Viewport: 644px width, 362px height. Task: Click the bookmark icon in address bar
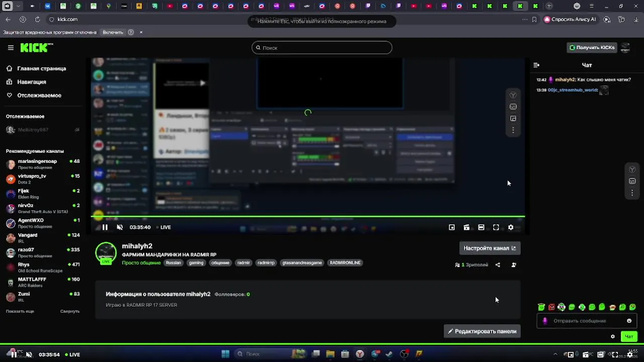click(534, 20)
